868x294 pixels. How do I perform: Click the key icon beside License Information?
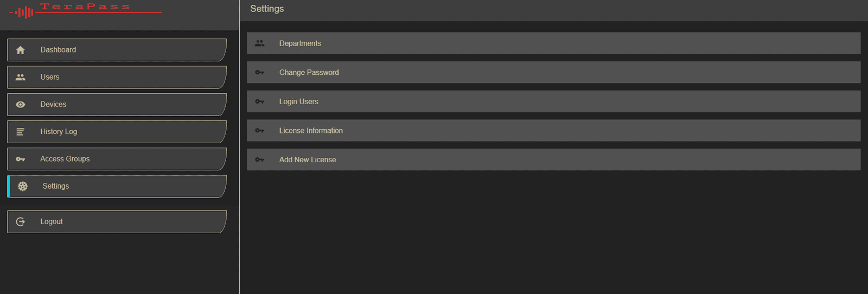(260, 131)
